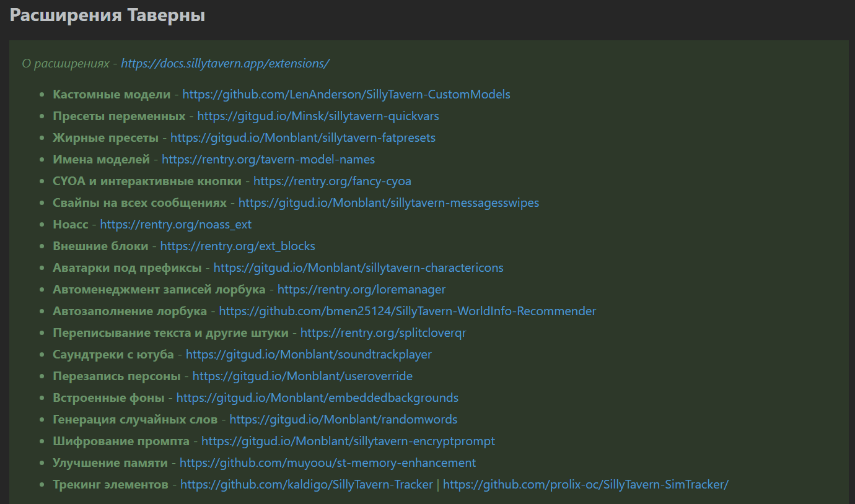
Task: Open the sillytavern-fatpresets link
Action: coord(303,138)
